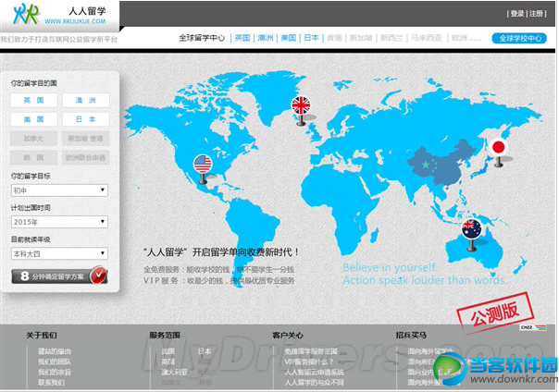Open the 人人智能云申请系统 footer link
This screenshot has width=559, height=392.
(x=314, y=372)
